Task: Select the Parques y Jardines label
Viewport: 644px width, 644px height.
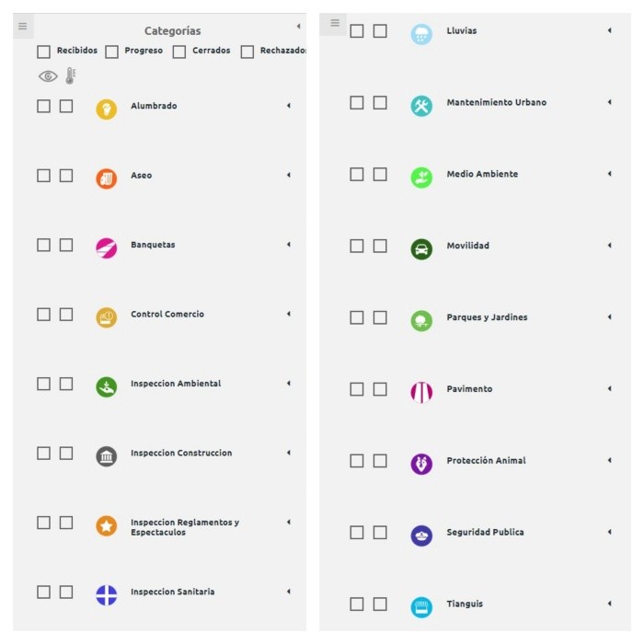Action: (487, 317)
